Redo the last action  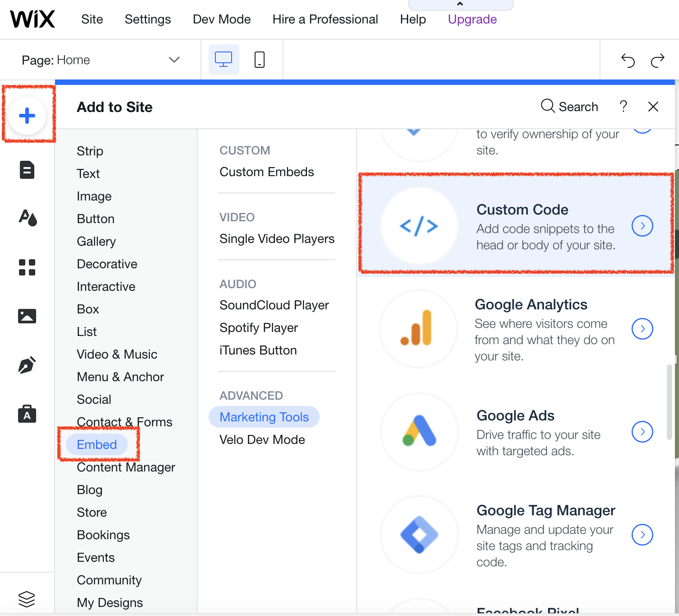coord(658,60)
